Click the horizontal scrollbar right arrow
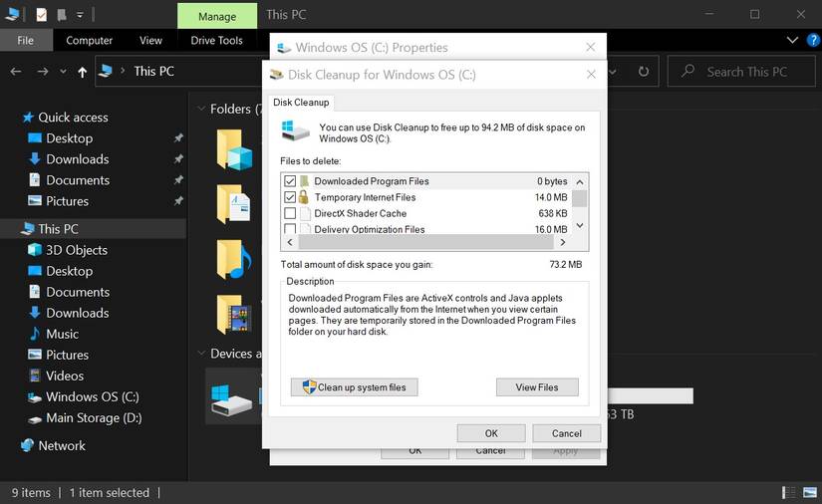Viewport: 822px width, 504px height. click(563, 242)
